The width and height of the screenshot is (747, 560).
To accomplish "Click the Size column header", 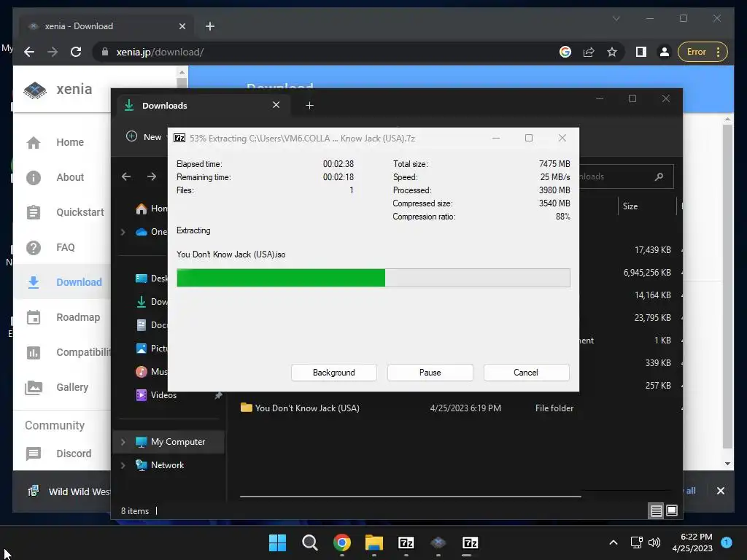I will pyautogui.click(x=647, y=206).
